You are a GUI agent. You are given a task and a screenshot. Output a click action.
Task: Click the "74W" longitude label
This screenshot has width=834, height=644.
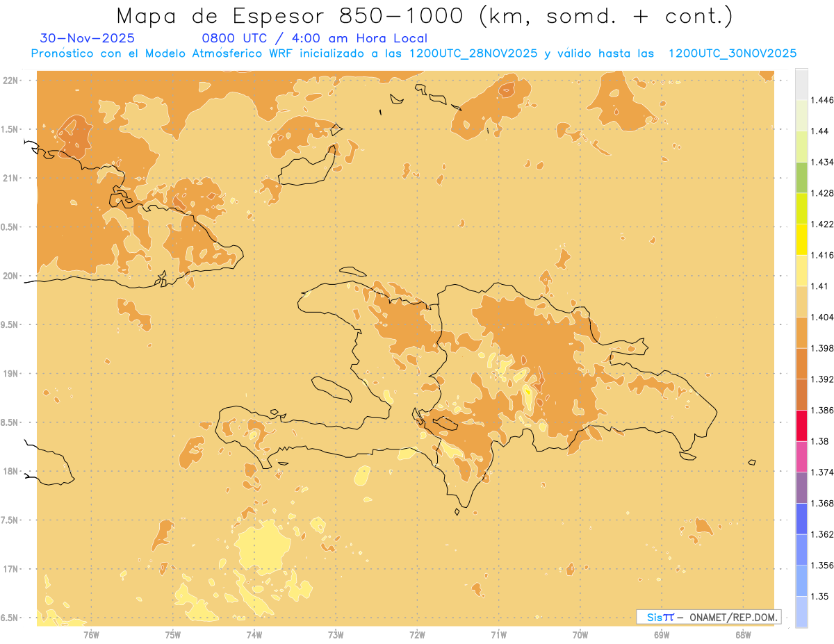pyautogui.click(x=254, y=635)
